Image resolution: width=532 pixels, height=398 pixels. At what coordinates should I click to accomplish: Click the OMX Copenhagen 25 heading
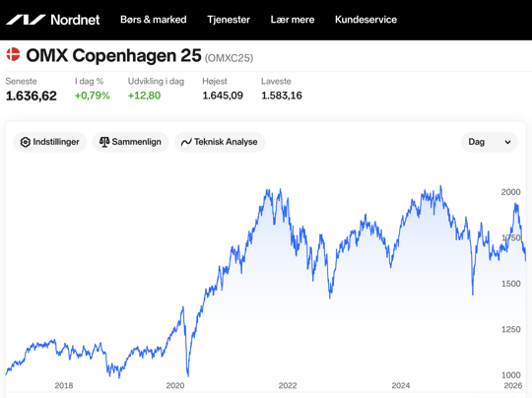113,55
